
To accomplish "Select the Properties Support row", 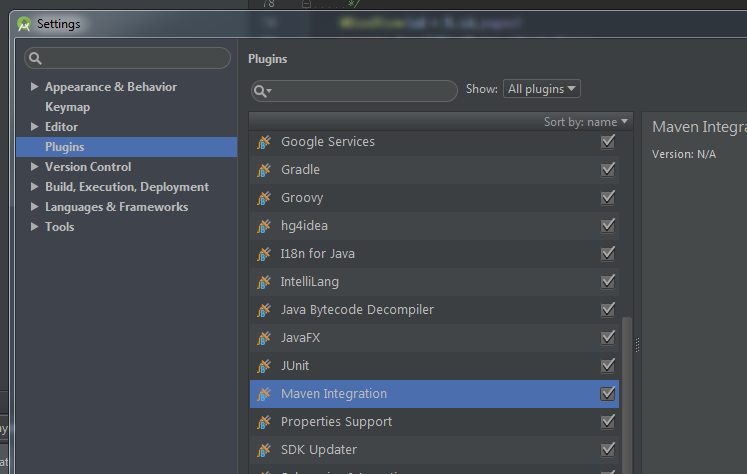I will coord(434,422).
